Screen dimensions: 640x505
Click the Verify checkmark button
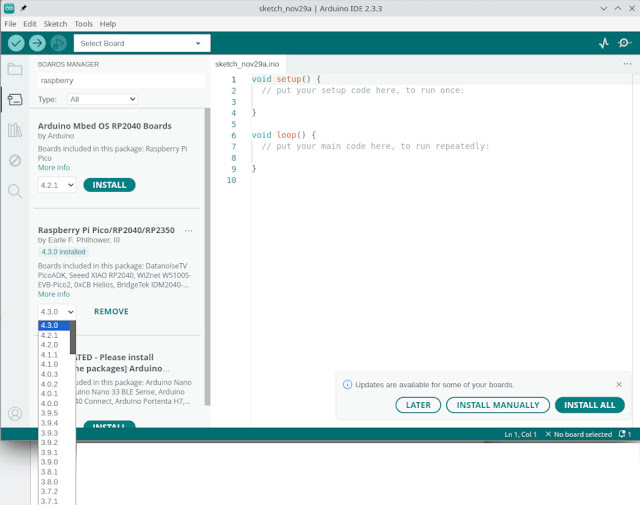(x=16, y=43)
